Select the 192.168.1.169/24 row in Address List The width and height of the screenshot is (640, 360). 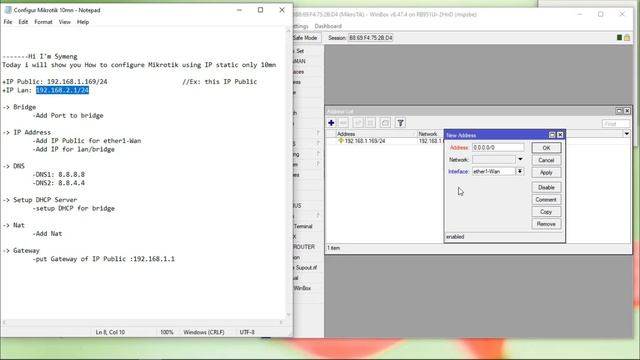385,141
